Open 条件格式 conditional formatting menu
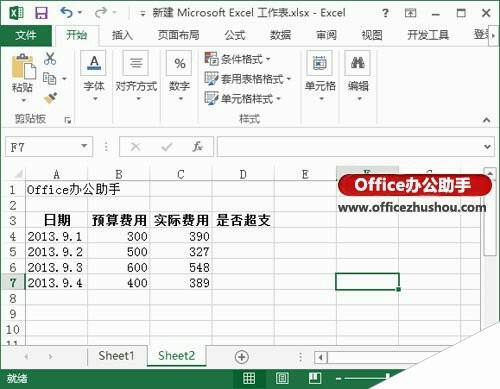Screen dimensions: 500x389 pyautogui.click(x=237, y=59)
